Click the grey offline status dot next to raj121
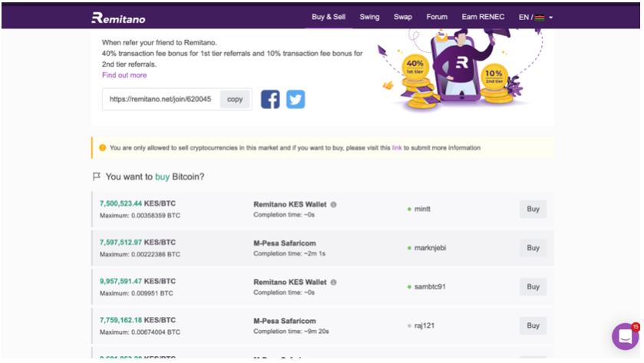The height and width of the screenshot is (363, 644). (409, 325)
